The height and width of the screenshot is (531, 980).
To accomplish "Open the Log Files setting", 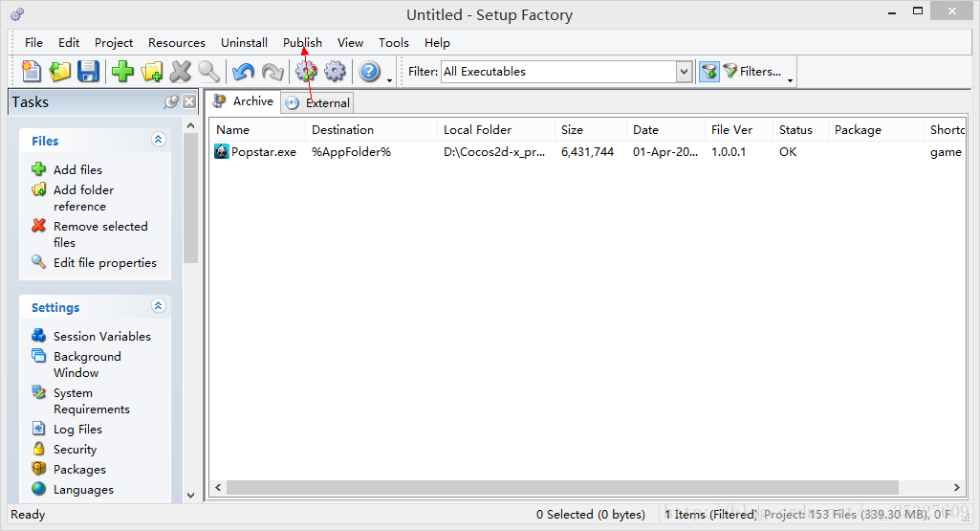I will pos(77,429).
